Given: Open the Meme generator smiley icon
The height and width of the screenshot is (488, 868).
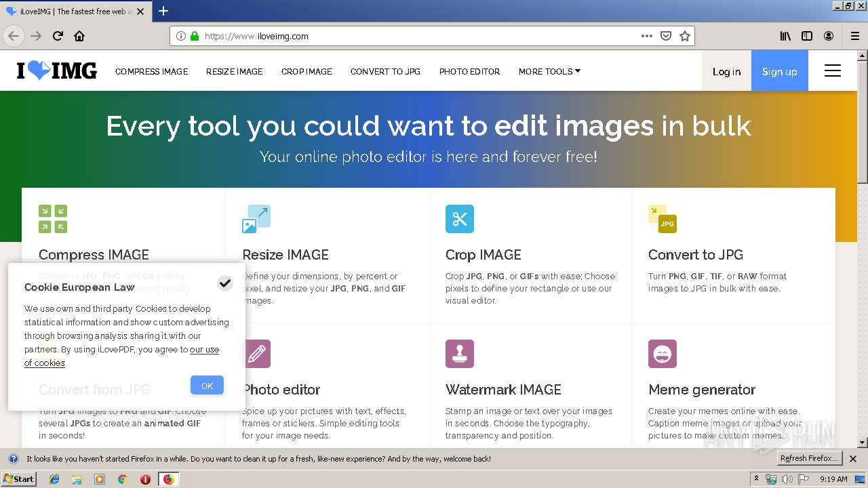Looking at the screenshot, I should (x=663, y=354).
